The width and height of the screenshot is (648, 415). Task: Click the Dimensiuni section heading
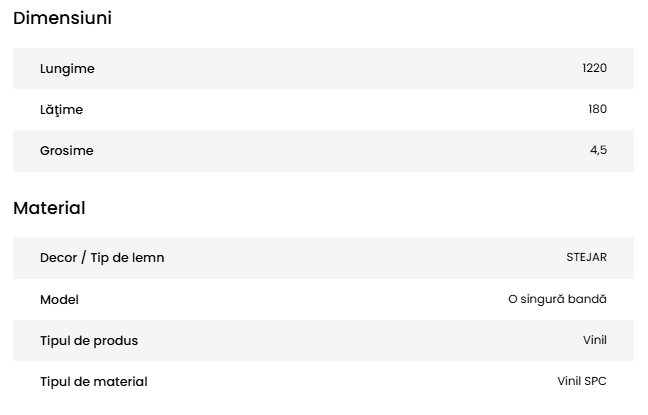pyautogui.click(x=62, y=18)
